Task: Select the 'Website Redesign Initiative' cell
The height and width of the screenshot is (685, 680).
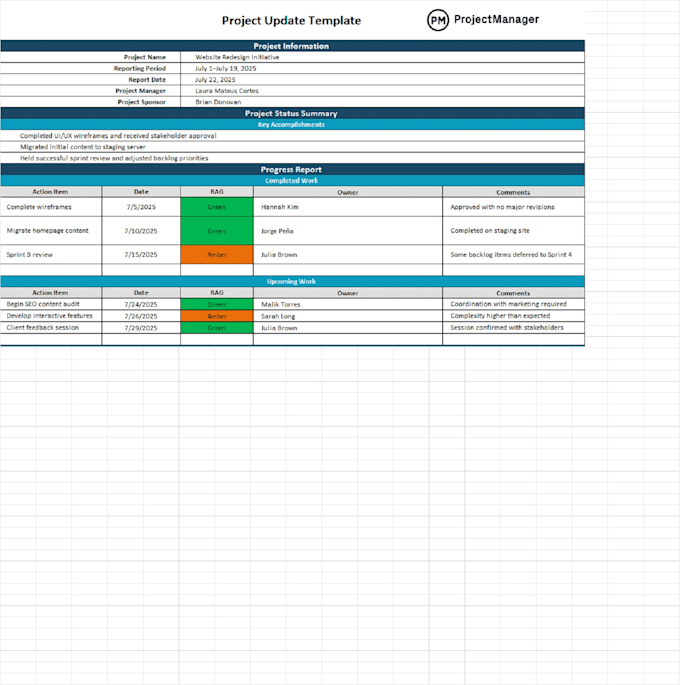Action: (x=383, y=57)
